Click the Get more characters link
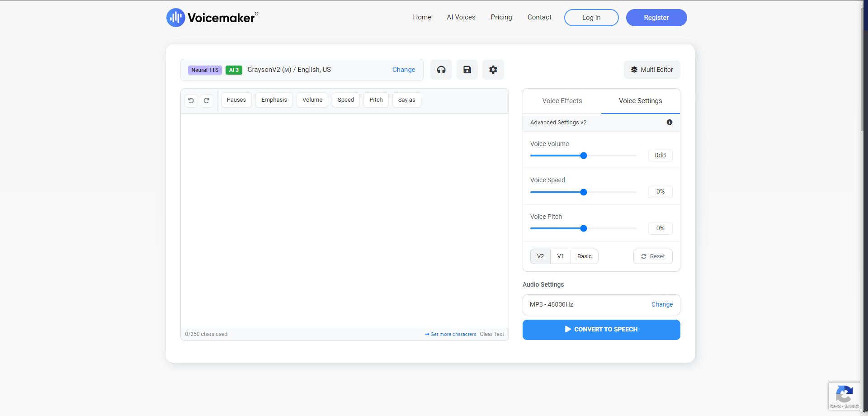The width and height of the screenshot is (868, 416). (x=451, y=334)
